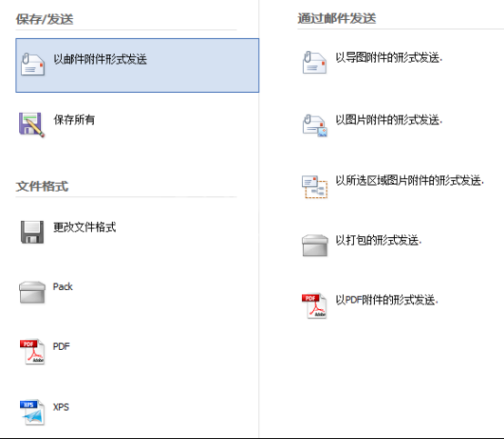This screenshot has width=504, height=439.
Task: Select 以邮件附件形式发送 option
Action: coord(137,65)
